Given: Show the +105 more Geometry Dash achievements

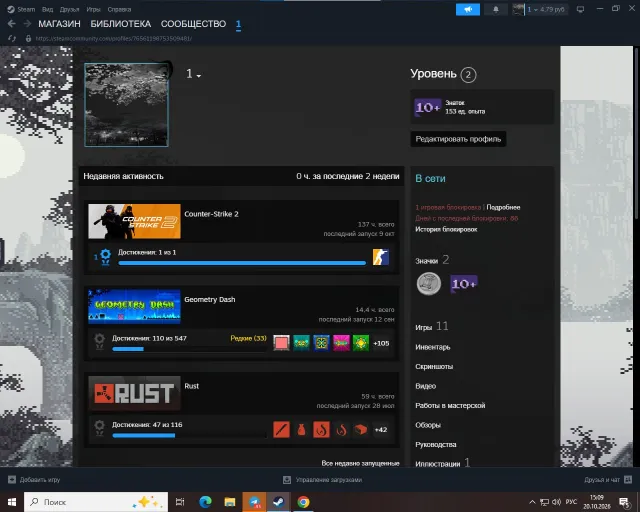Looking at the screenshot, I should point(381,343).
